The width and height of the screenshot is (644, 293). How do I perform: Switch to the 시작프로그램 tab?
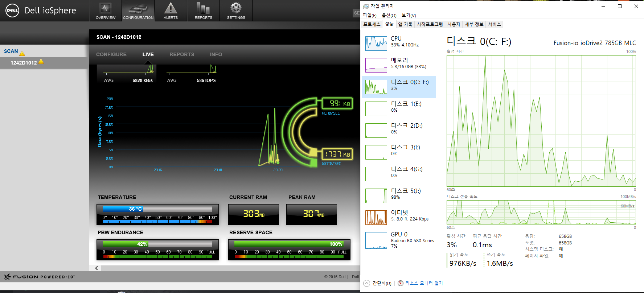[x=430, y=24]
